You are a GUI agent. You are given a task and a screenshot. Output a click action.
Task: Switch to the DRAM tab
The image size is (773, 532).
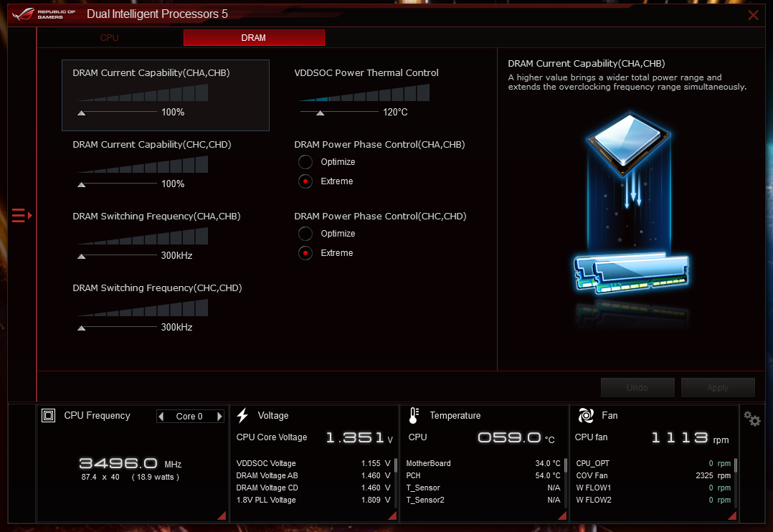point(254,38)
